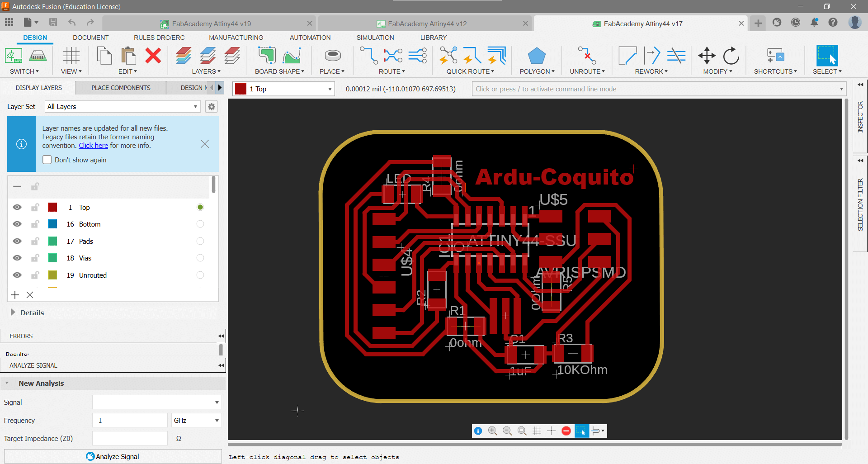Click the red Delete X icon
This screenshot has height=464, width=868.
(153, 56)
